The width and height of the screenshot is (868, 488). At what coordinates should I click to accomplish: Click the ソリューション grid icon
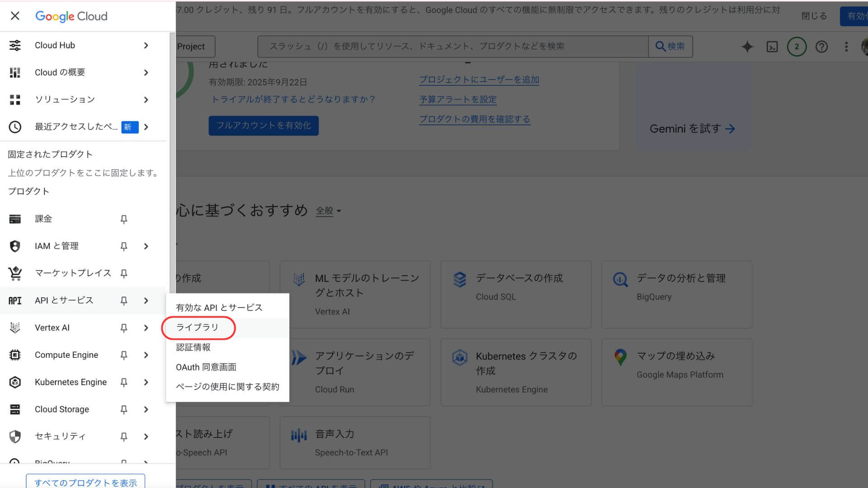click(x=15, y=100)
